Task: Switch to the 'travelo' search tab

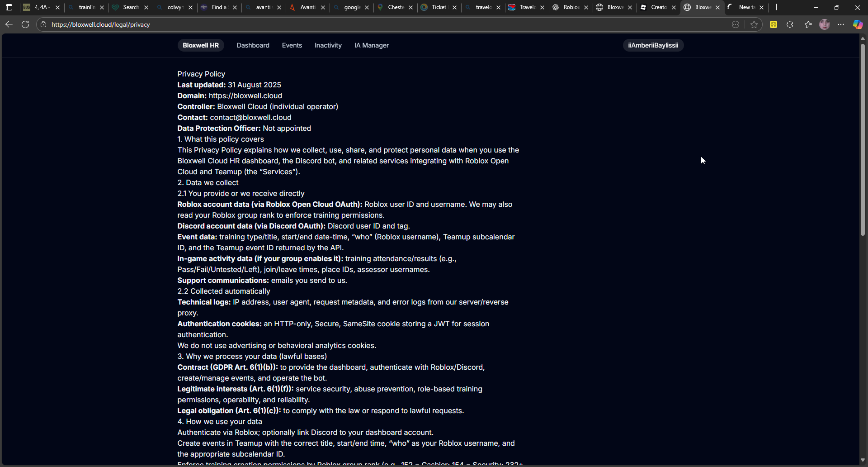Action: click(482, 7)
